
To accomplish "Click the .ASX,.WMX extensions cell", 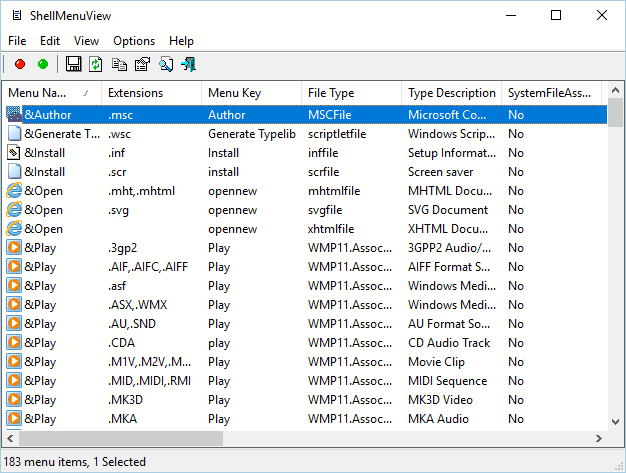I will 137,305.
